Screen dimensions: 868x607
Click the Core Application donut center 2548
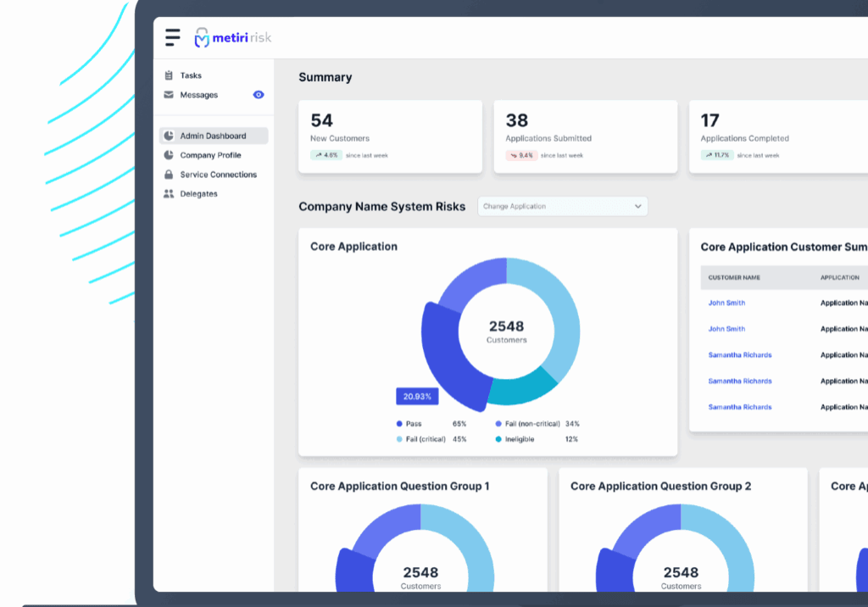click(x=507, y=326)
